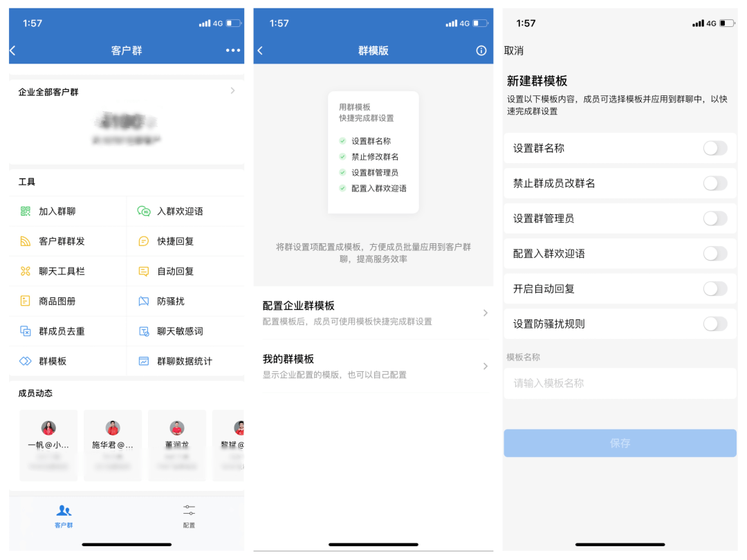Turn on 开启自动回复 switch
Image resolution: width=747 pixels, height=560 pixels.
[714, 288]
